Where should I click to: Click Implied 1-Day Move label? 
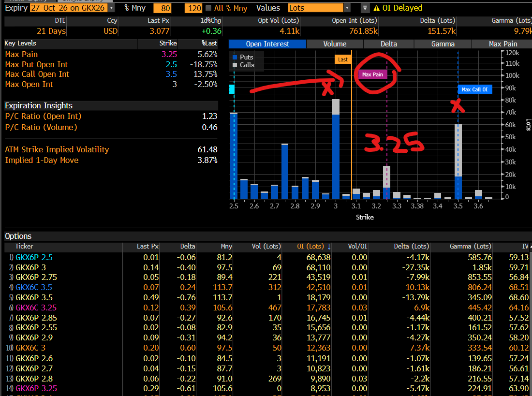42,160
